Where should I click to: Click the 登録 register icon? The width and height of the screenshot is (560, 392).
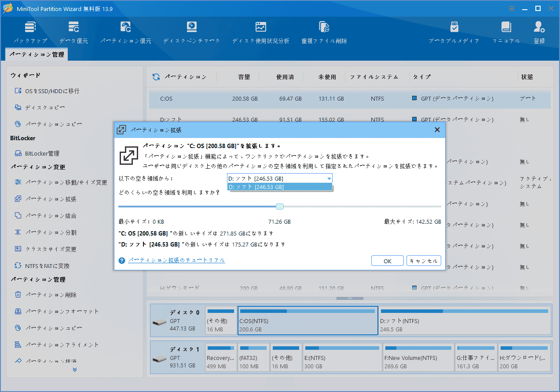click(x=539, y=33)
